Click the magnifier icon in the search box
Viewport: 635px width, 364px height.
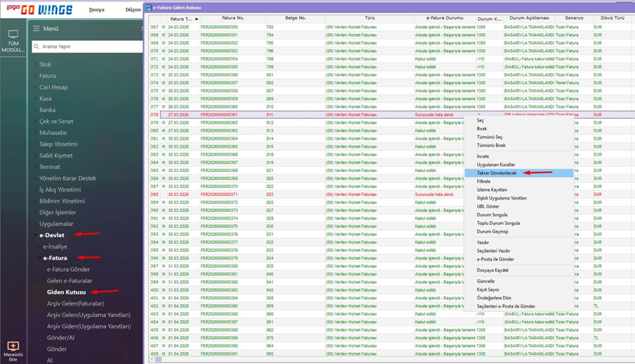(x=36, y=46)
